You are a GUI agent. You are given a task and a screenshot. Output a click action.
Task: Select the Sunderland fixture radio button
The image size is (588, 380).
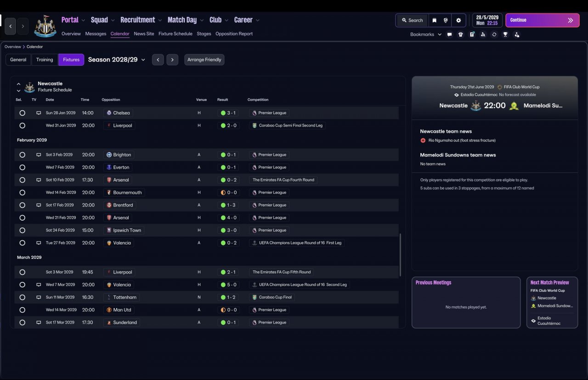tap(22, 323)
